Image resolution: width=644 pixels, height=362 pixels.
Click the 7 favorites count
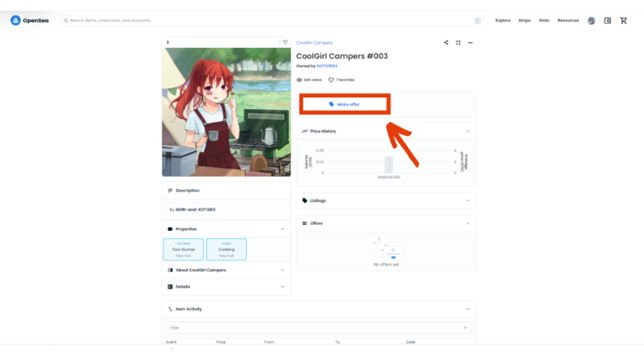tap(341, 80)
